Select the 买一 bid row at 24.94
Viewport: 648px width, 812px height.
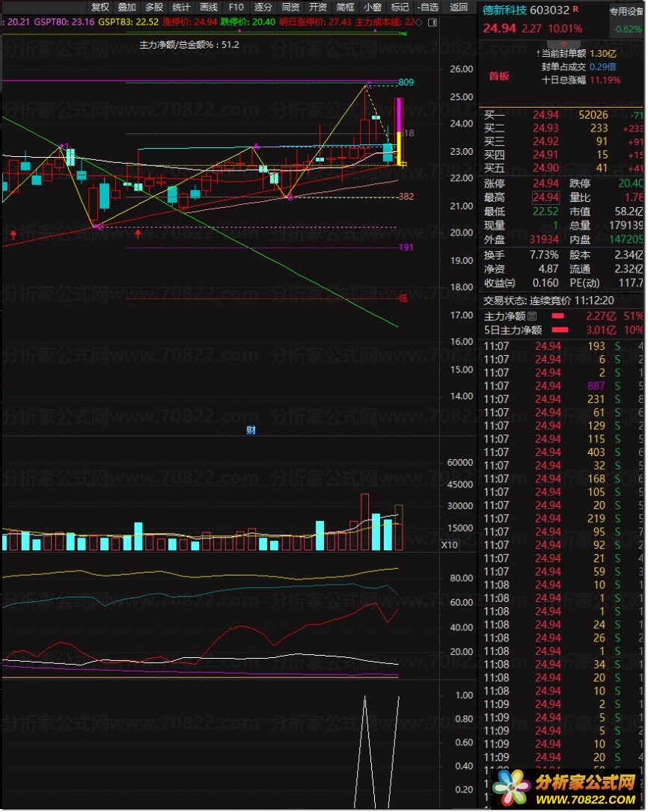563,114
